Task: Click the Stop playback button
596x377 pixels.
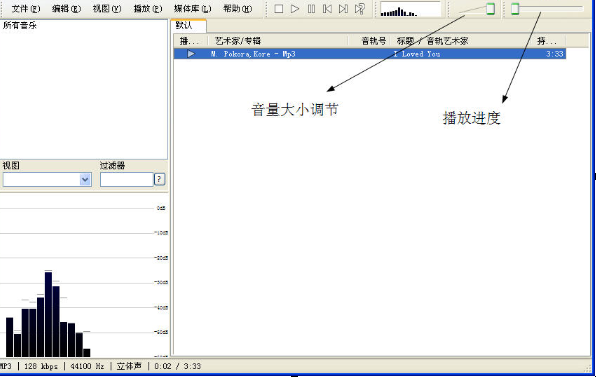Action: coord(279,9)
